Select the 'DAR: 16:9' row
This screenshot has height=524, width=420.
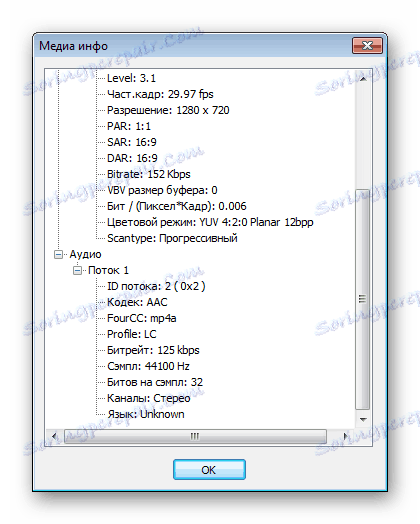[132, 158]
